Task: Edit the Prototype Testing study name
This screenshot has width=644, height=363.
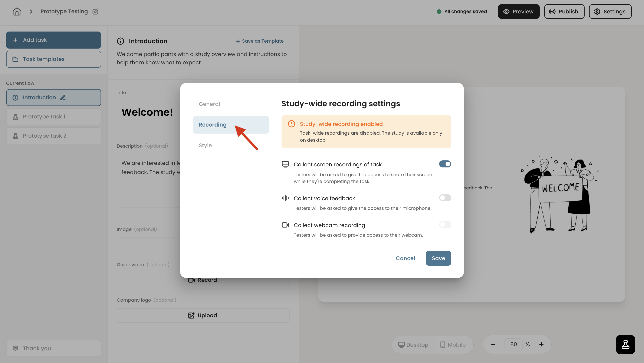Action: pyautogui.click(x=95, y=12)
